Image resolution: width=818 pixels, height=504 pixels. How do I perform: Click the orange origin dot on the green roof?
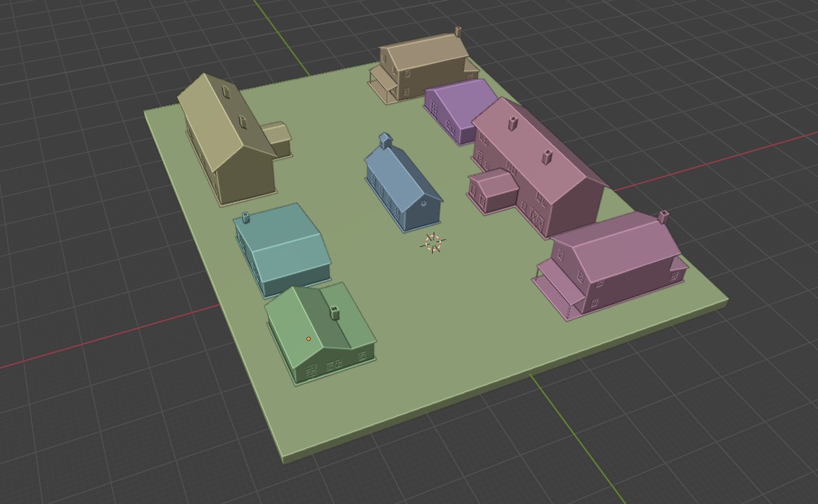pos(309,339)
